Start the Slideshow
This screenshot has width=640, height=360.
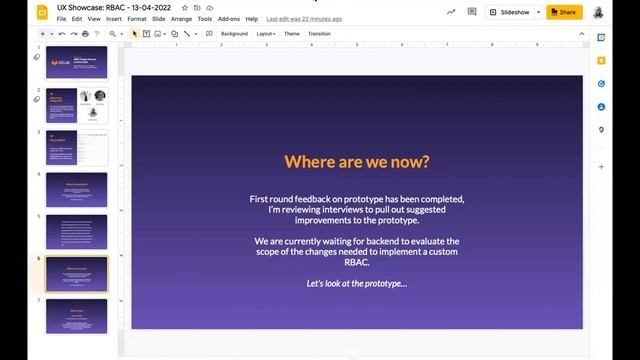pyautogui.click(x=509, y=12)
